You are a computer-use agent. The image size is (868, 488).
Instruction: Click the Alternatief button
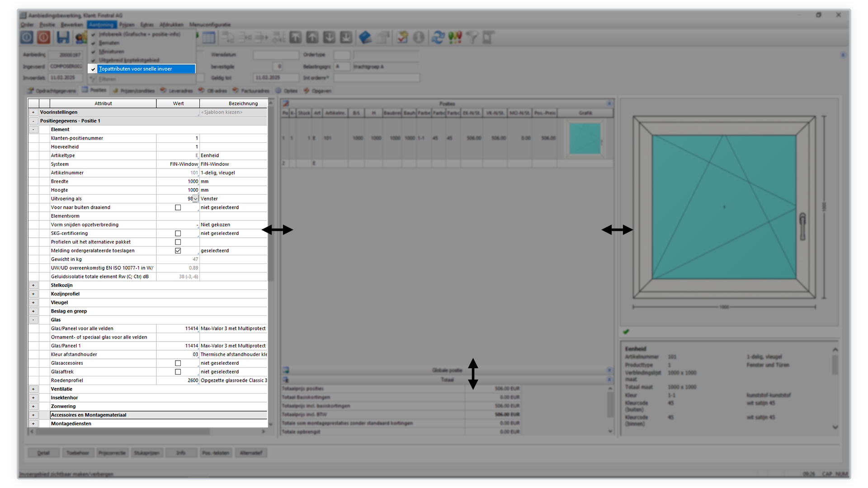(251, 453)
